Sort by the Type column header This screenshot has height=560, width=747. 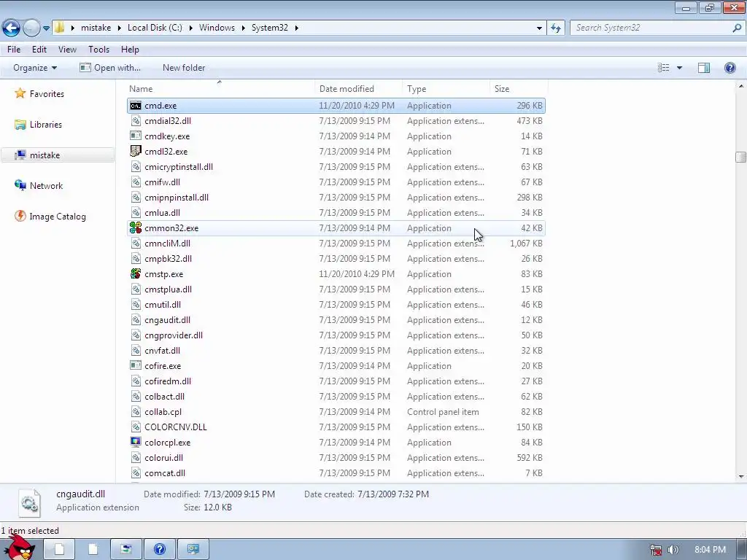click(x=417, y=88)
